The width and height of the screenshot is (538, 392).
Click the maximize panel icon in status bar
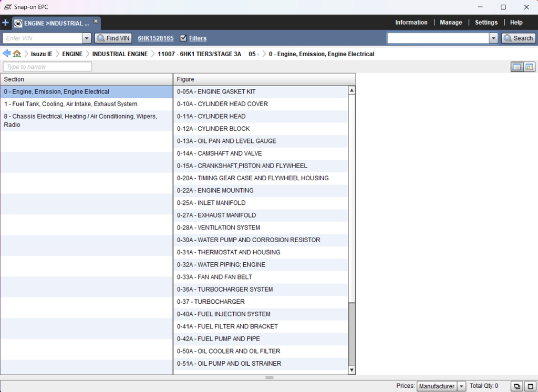[530, 386]
